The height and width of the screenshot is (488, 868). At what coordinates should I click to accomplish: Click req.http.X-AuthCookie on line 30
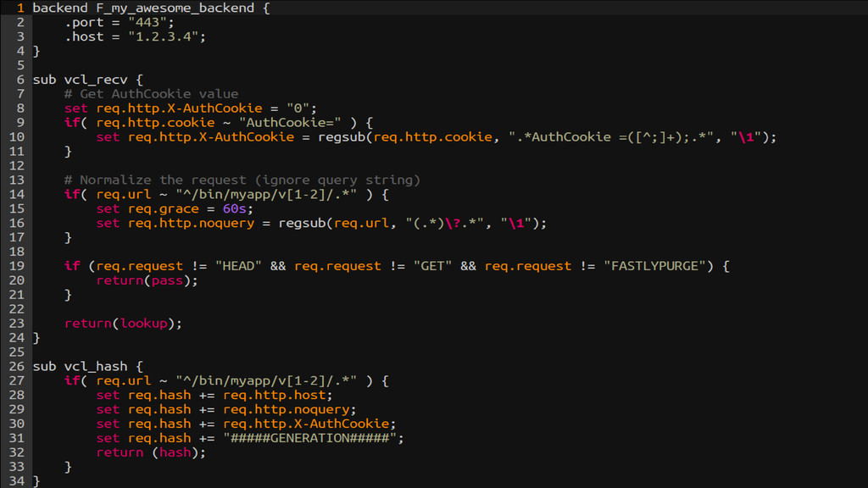(306, 424)
